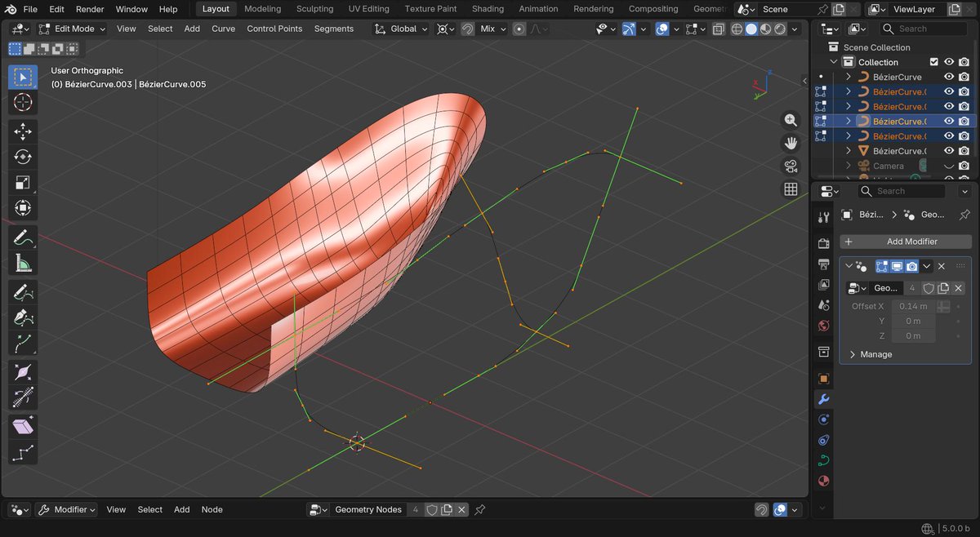The height and width of the screenshot is (537, 980).
Task: Choose the Transform tool
Action: pos(22,207)
